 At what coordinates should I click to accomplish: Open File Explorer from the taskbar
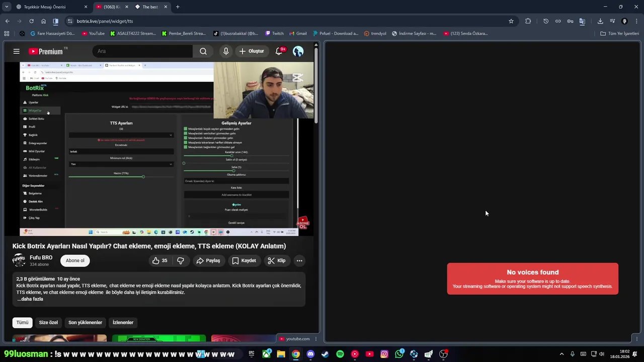click(x=281, y=354)
